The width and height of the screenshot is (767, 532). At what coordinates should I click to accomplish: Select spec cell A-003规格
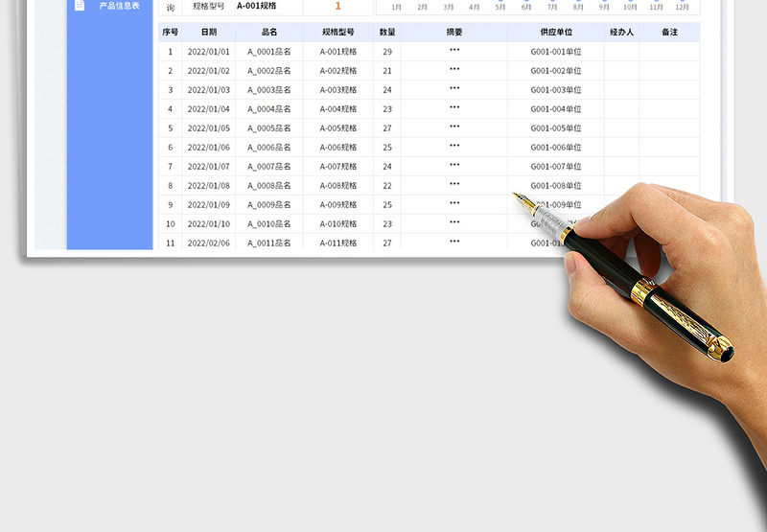(338, 90)
